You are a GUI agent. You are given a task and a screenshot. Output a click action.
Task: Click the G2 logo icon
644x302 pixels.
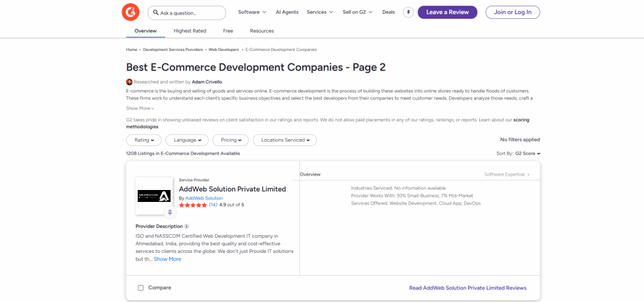tap(131, 13)
